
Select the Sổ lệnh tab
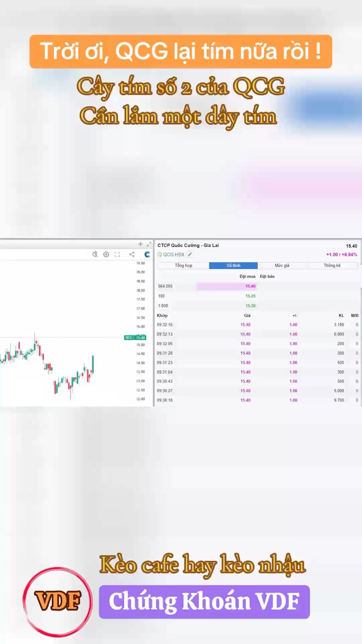233,265
